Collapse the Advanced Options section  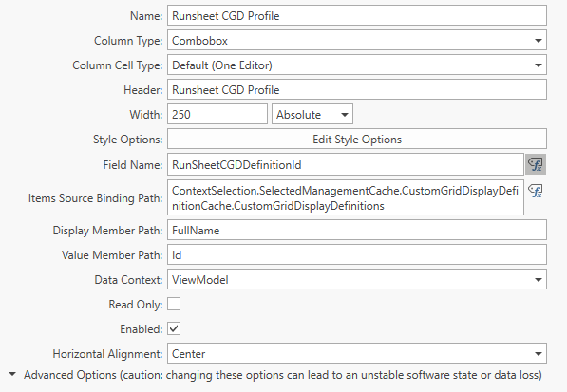(x=12, y=374)
